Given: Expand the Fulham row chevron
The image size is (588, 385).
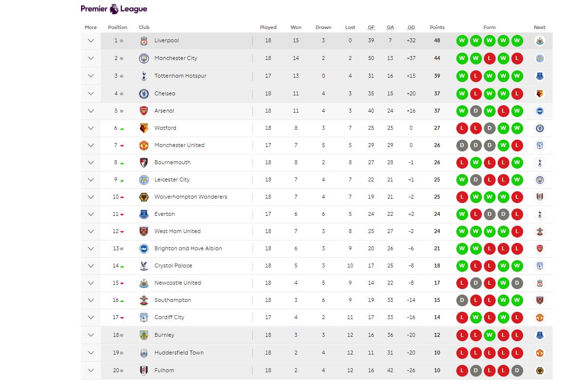Looking at the screenshot, I should click(91, 370).
